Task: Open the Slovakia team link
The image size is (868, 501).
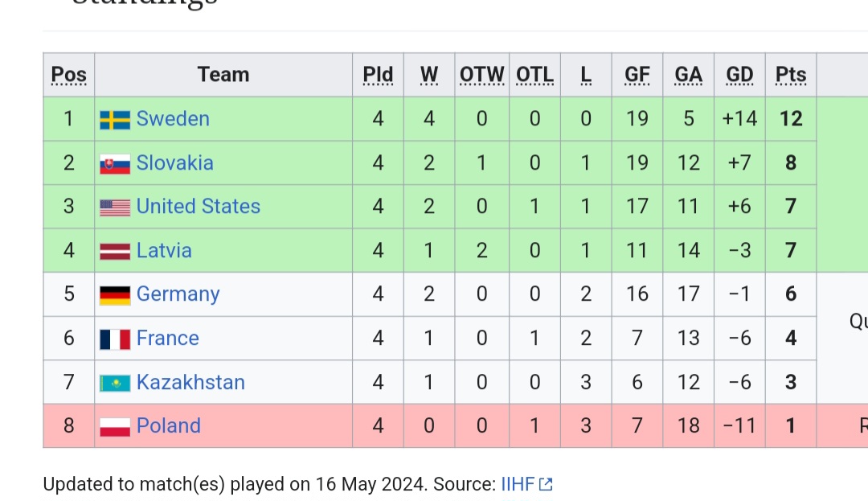Action: [x=175, y=163]
